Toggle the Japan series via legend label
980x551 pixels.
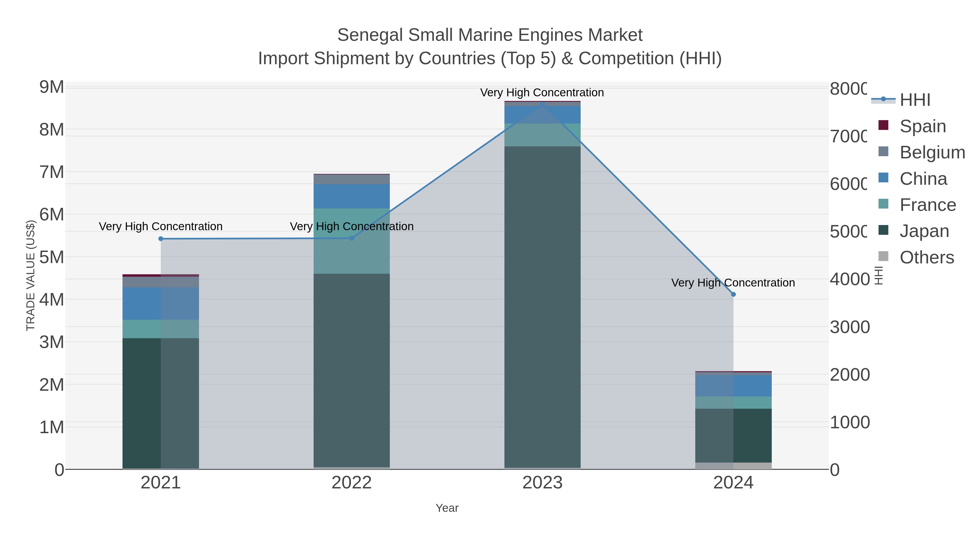coord(924,231)
